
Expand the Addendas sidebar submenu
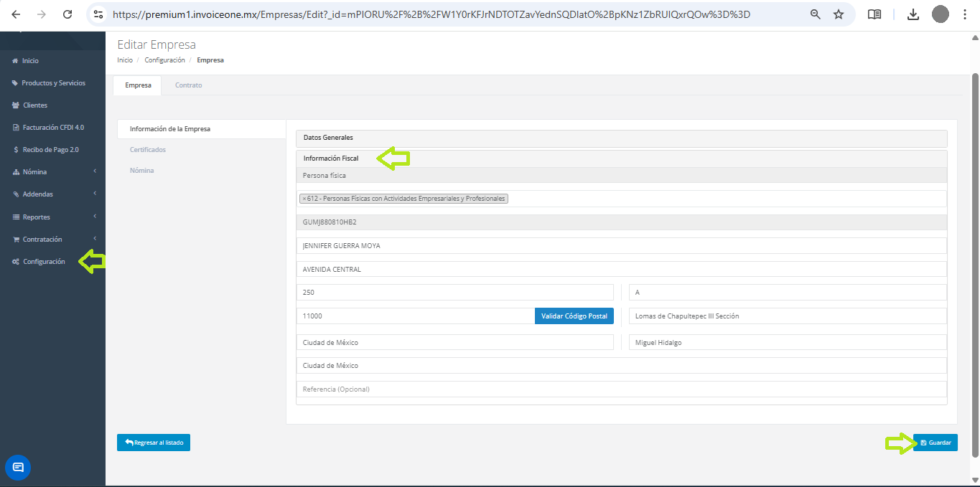point(54,194)
